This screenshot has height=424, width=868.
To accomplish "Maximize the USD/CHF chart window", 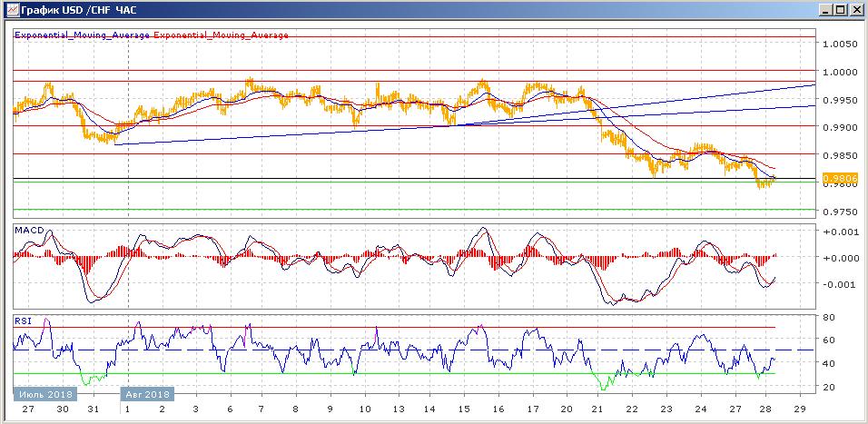I will [841, 9].
